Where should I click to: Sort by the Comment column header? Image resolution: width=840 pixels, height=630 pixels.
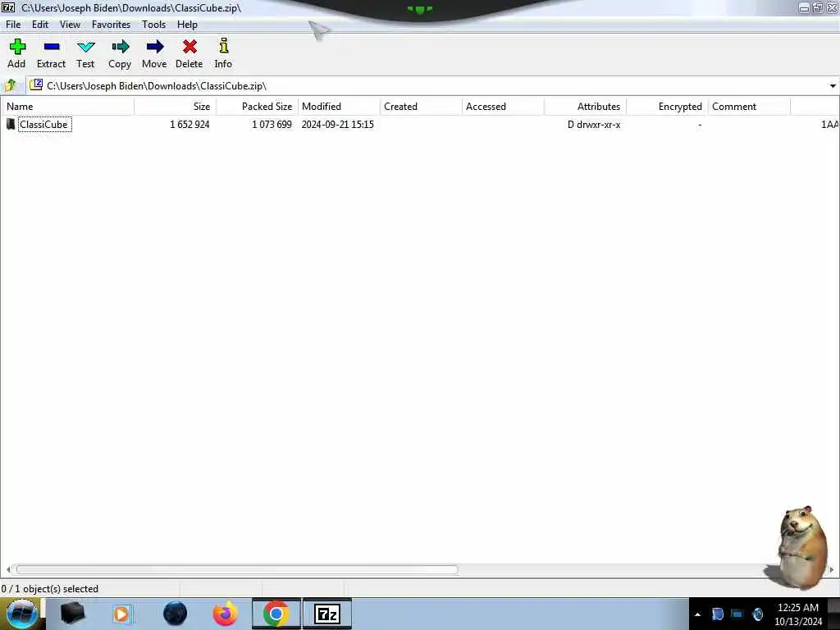749,107
